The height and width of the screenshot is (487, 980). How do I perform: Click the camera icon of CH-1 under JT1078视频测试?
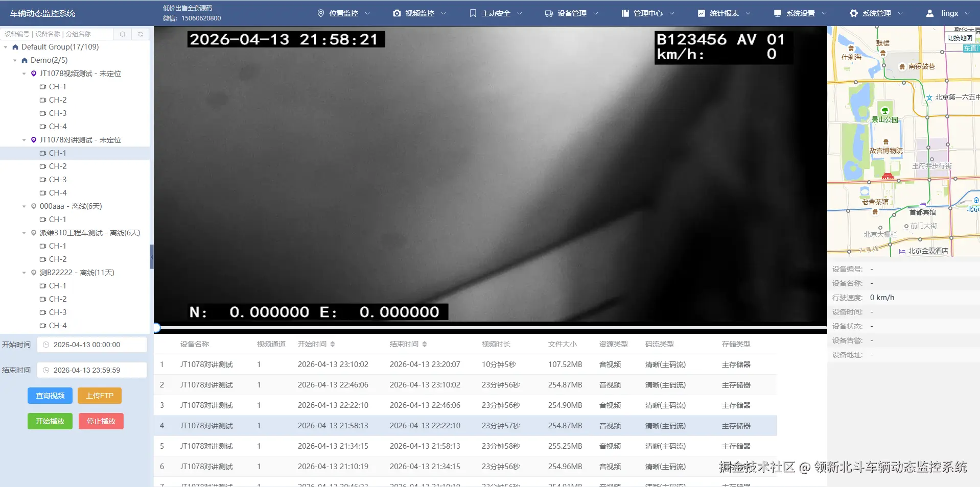click(x=43, y=87)
